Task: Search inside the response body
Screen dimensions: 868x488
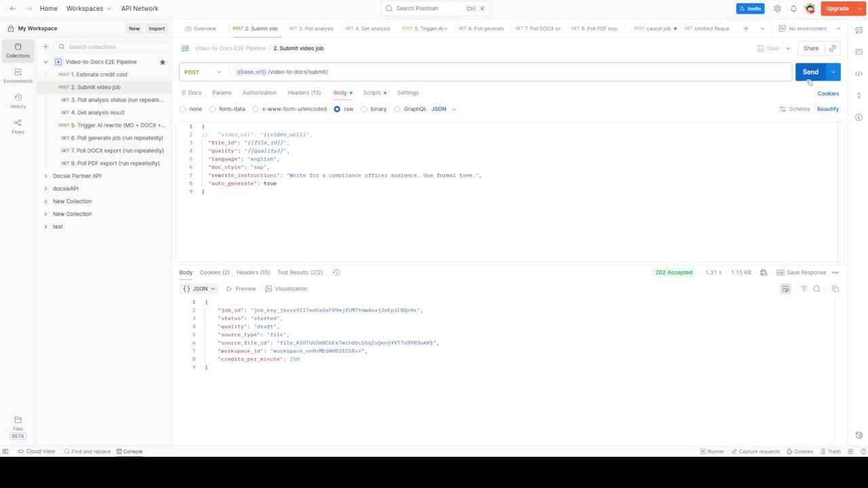Action: pyautogui.click(x=816, y=288)
